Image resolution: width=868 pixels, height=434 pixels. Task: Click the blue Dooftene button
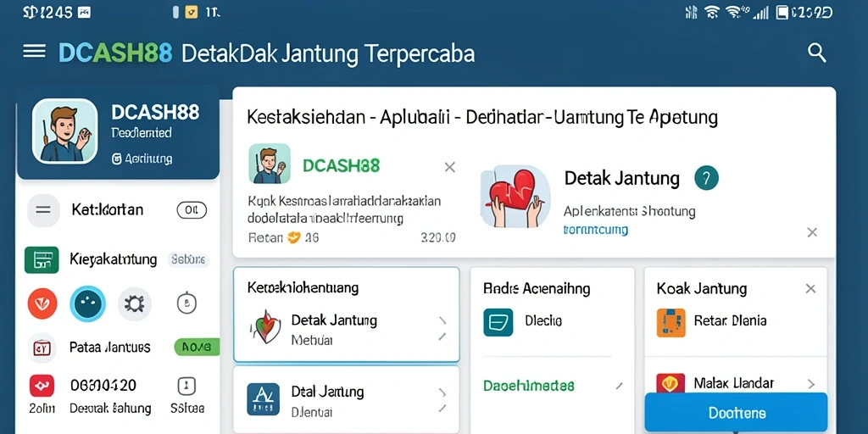tap(737, 413)
